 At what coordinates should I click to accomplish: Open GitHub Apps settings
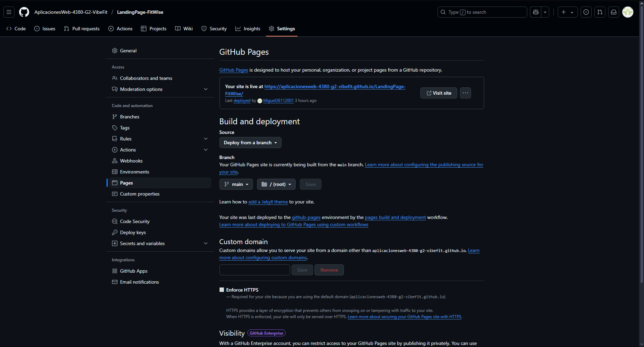pyautogui.click(x=160, y=271)
